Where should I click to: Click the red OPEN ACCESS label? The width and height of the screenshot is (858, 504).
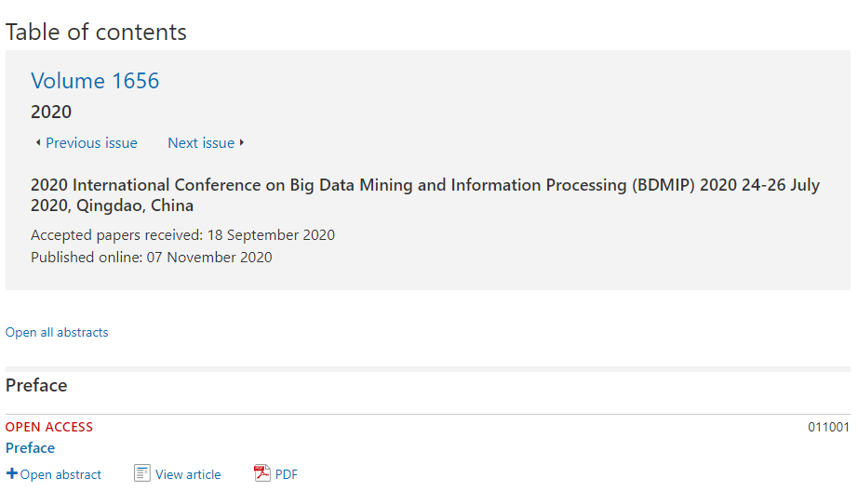(49, 427)
